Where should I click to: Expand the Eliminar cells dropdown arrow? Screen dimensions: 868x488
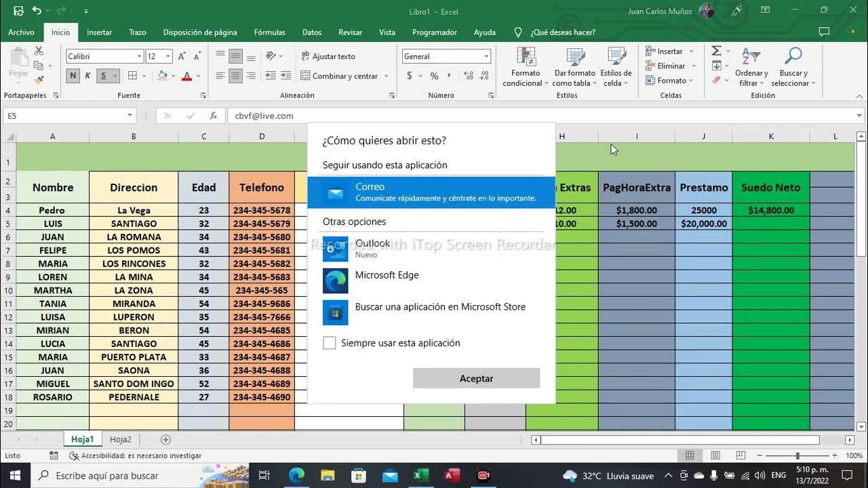694,66
